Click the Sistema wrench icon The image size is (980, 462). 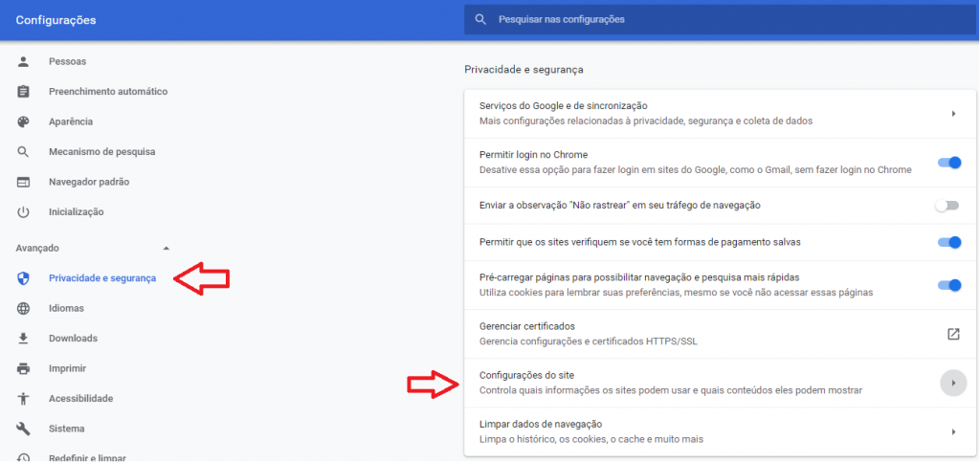[x=23, y=429]
